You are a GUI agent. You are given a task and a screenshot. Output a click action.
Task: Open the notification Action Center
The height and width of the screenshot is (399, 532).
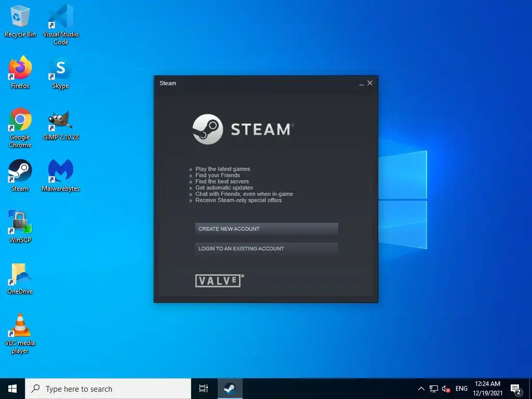(516, 389)
